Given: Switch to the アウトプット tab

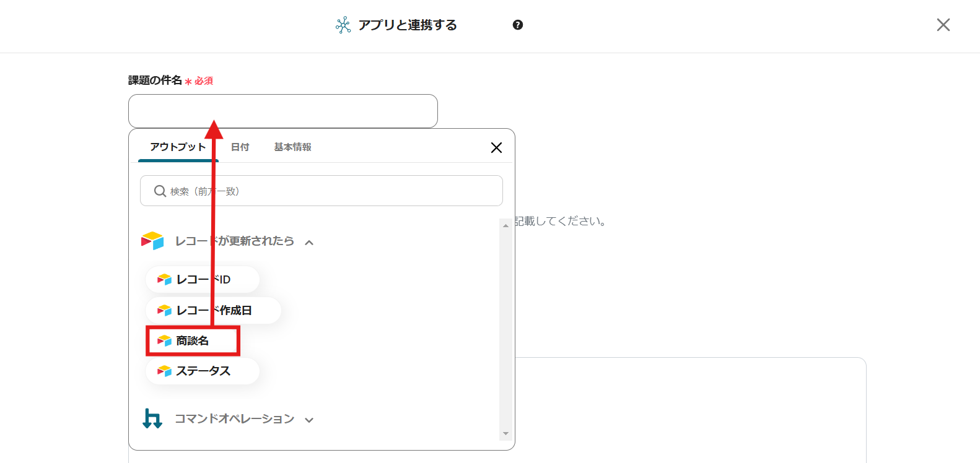Looking at the screenshot, I should click(x=178, y=147).
